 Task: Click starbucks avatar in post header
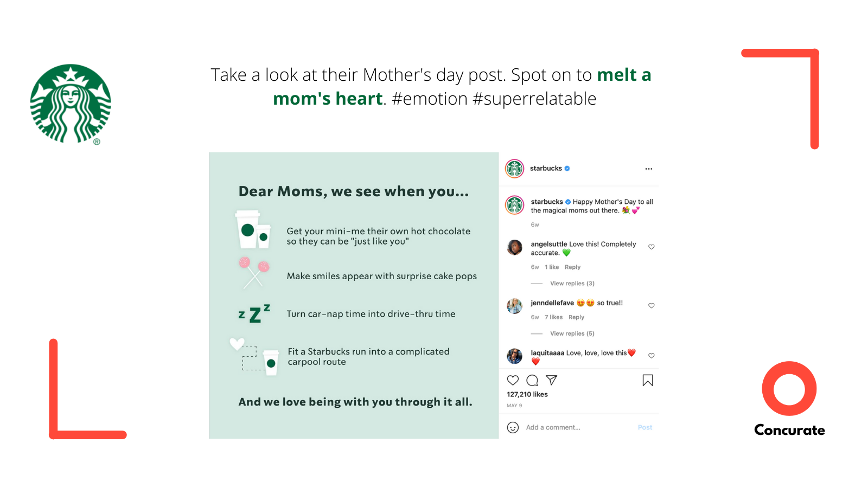coord(514,169)
